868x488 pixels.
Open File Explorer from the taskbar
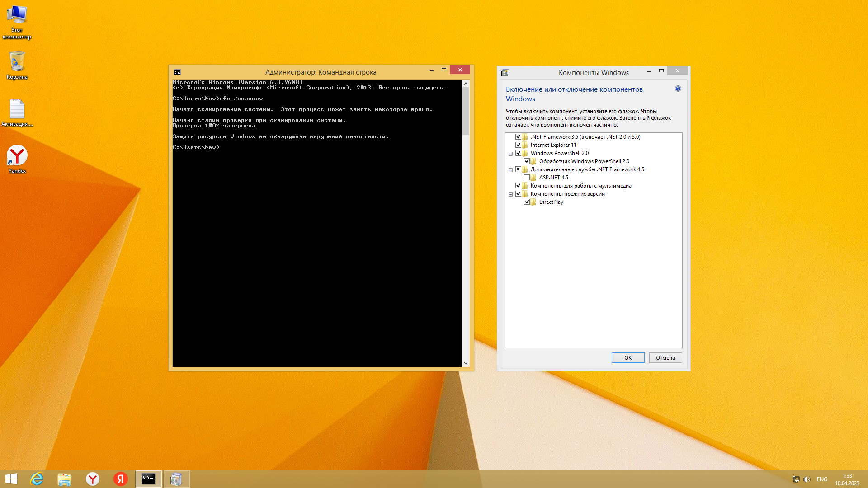click(65, 479)
